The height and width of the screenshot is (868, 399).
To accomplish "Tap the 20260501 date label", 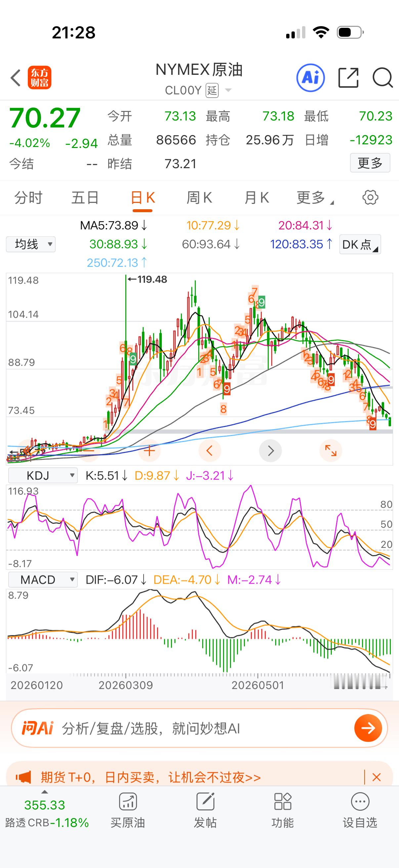I will pos(258,685).
